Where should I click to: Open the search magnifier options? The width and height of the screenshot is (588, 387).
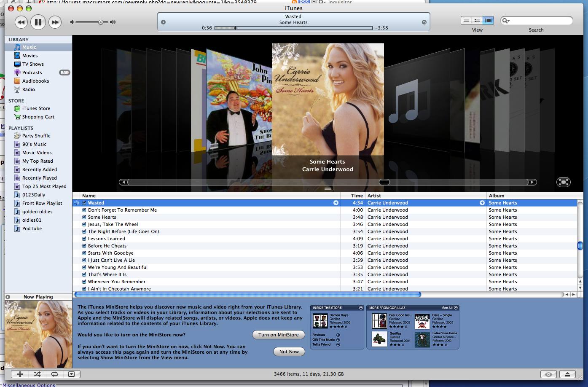pos(506,21)
